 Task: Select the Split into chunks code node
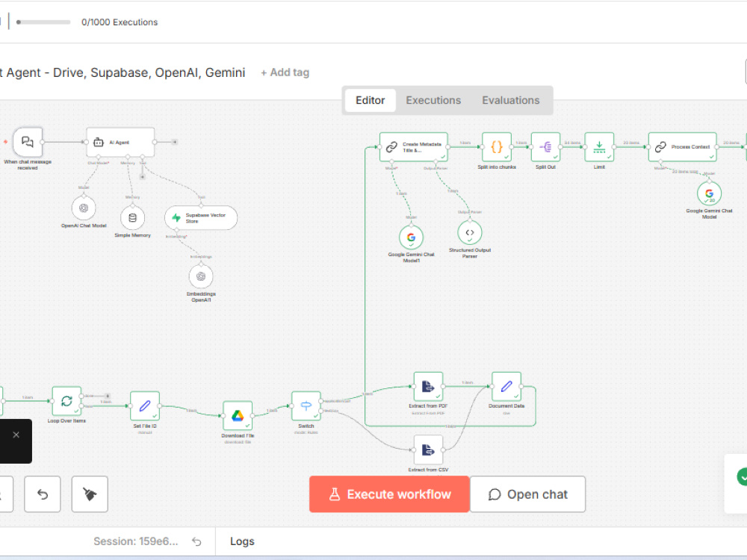pos(497,146)
